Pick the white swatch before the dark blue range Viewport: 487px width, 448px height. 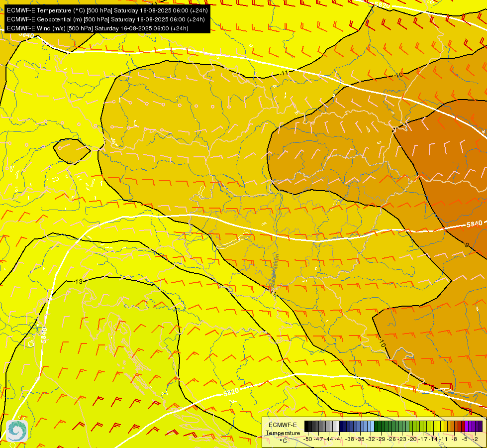pyautogui.click(x=338, y=426)
